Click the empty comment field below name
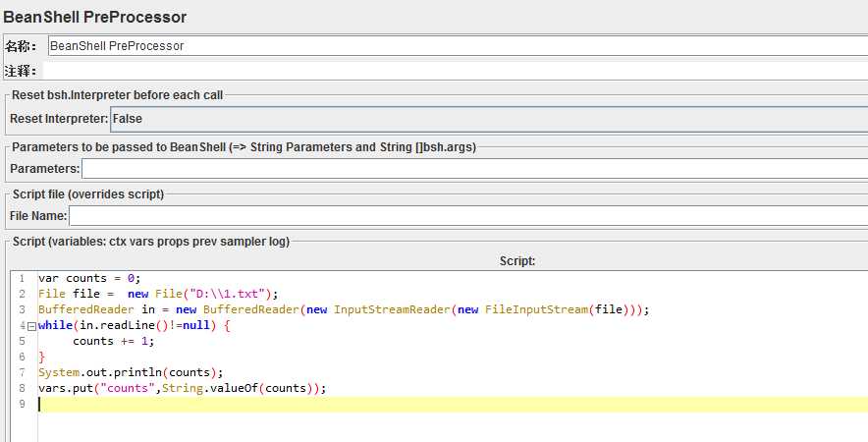Image resolution: width=868 pixels, height=442 pixels. (x=455, y=71)
